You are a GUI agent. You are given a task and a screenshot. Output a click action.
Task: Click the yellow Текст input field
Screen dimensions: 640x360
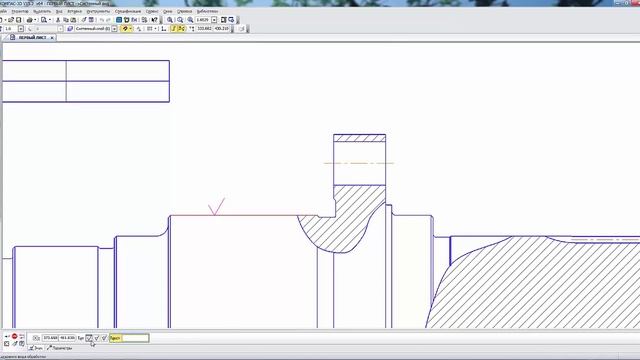135,338
